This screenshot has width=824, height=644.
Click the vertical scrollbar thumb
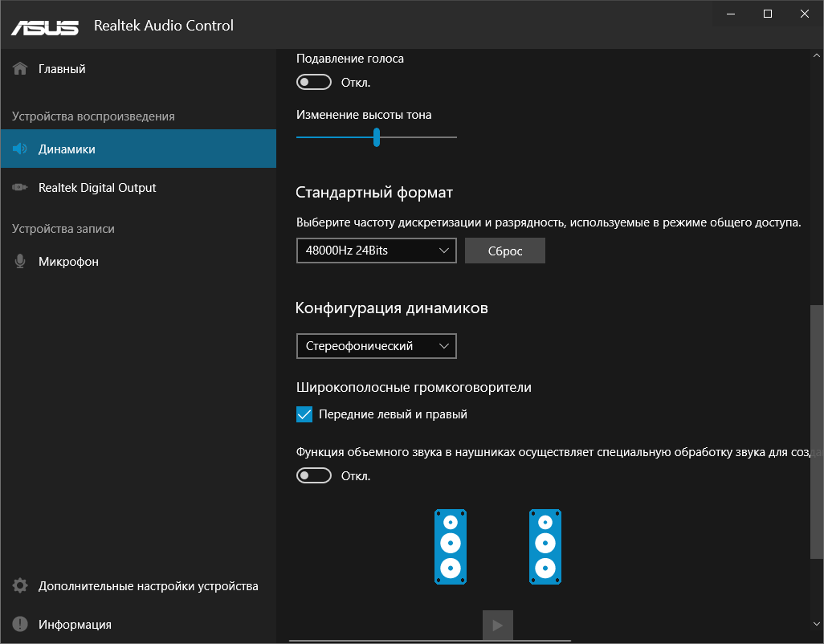(x=816, y=430)
